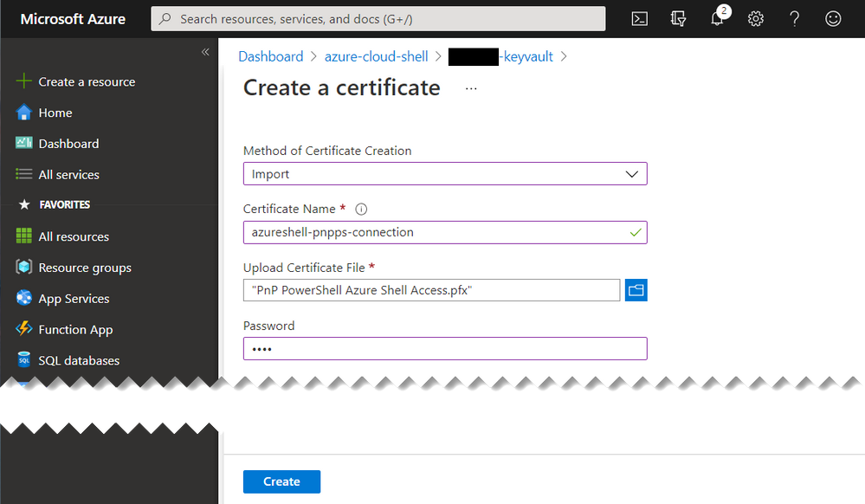Click the All services list icon
This screenshot has width=865, height=504.
23,174
